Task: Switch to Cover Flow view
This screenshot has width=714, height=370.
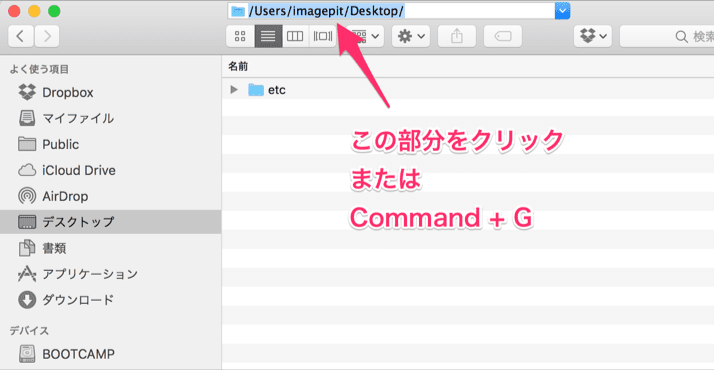Action: (323, 36)
